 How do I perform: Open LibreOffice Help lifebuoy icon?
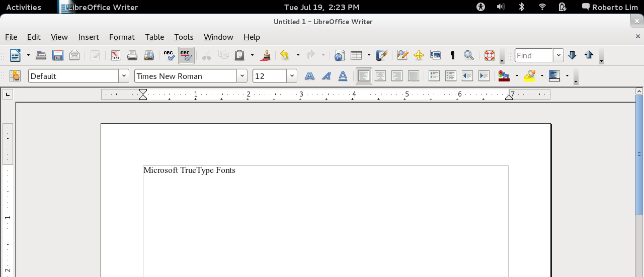click(x=490, y=55)
